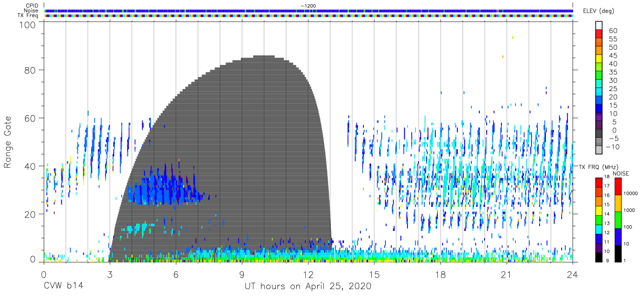Click the noise legend value 10000
644x297 pixels.
pos(630,193)
